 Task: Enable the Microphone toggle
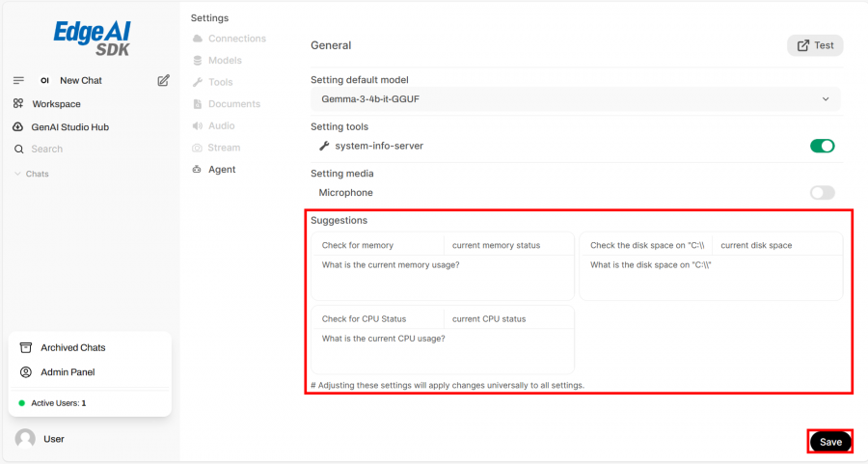(822, 193)
